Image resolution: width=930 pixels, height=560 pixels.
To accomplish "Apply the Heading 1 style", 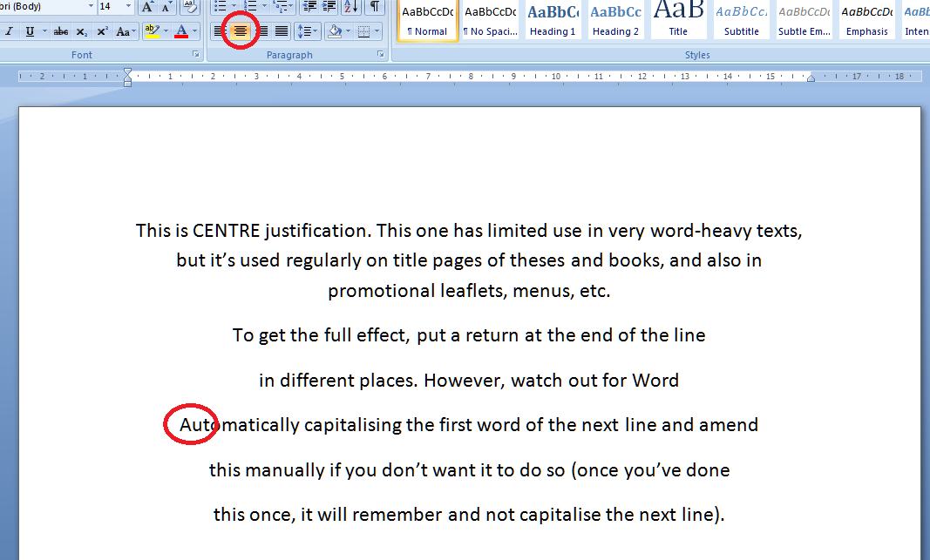I will (x=553, y=20).
